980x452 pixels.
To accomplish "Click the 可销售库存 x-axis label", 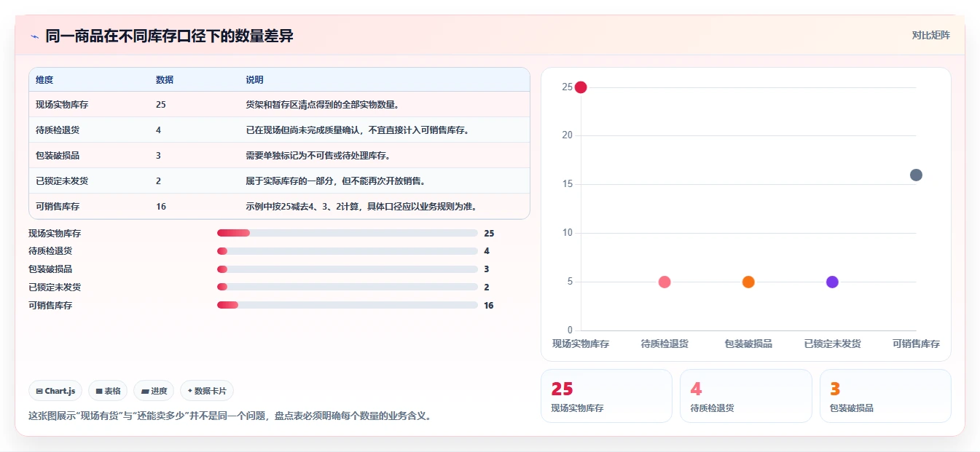I will (916, 344).
